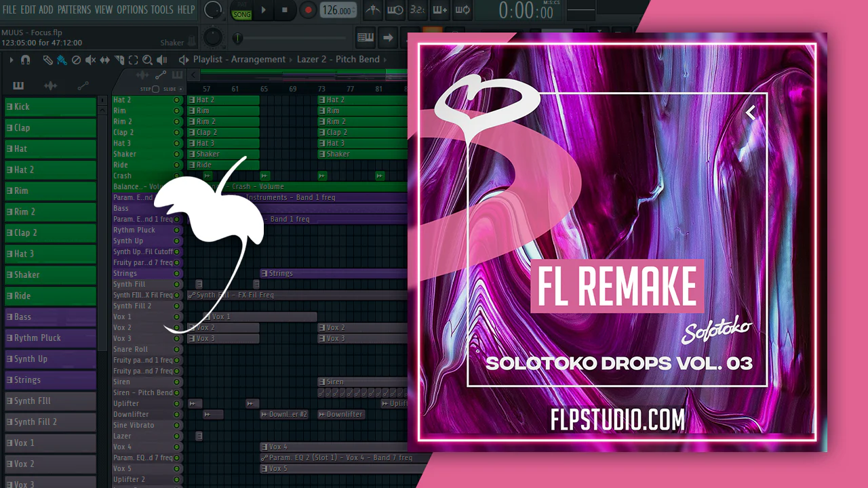Select the Slip tool in playlist toolbar
This screenshot has height=488, width=868.
pyautogui.click(x=104, y=60)
